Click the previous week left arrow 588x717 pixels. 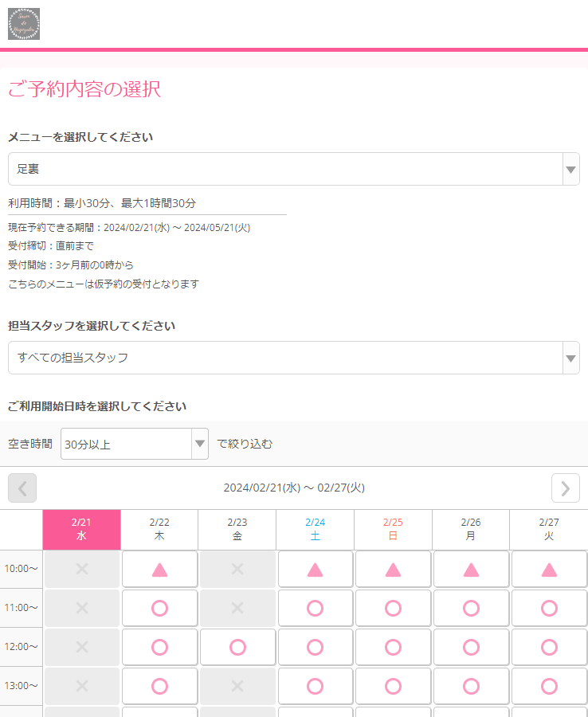pos(22,488)
